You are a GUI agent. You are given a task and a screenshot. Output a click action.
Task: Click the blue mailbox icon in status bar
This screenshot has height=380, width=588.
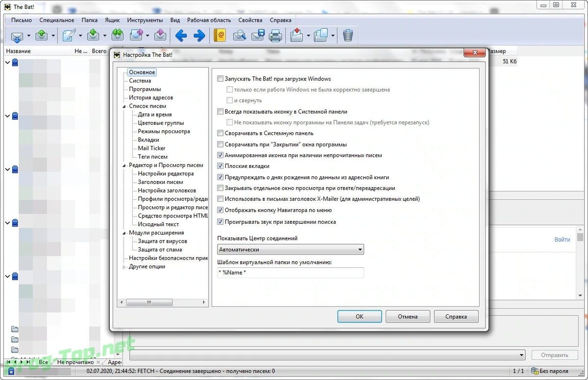[11, 371]
